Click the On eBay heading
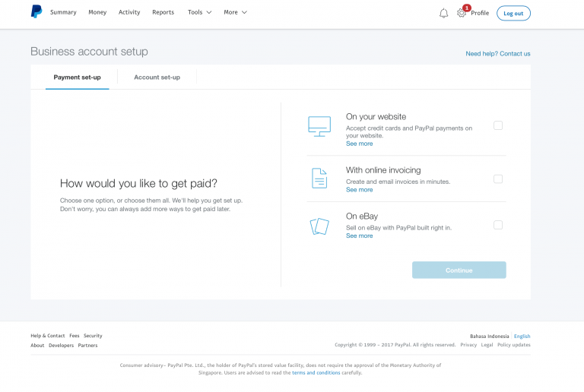The image size is (584, 392). 362,217
